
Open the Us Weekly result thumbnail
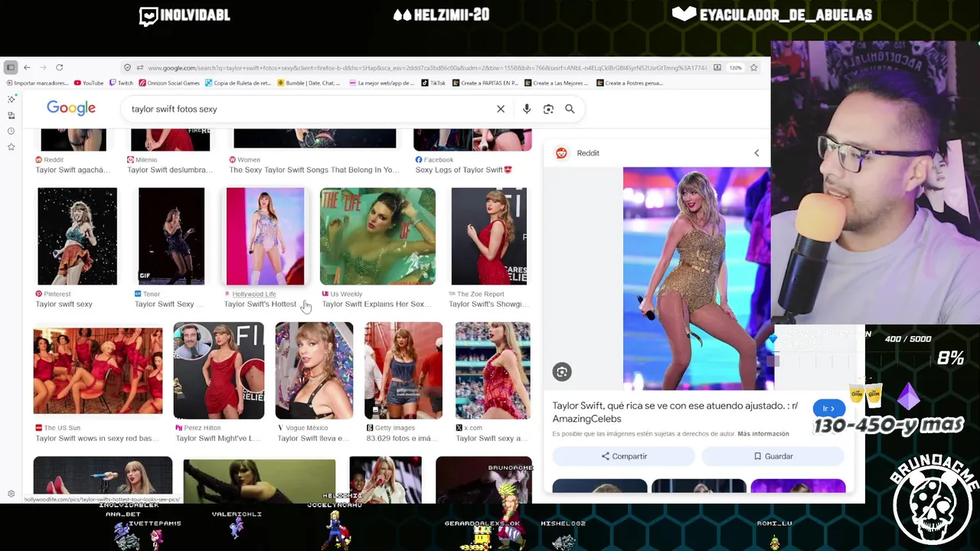[x=377, y=236]
